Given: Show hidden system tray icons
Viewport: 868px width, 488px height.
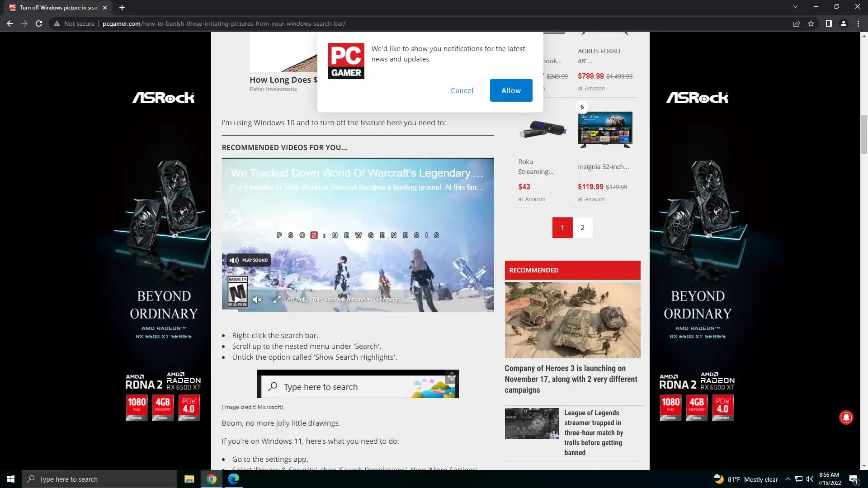Looking at the screenshot, I should click(788, 479).
